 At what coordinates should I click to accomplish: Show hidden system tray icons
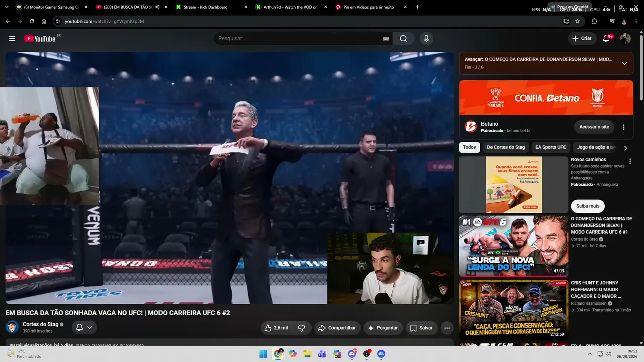590,354
